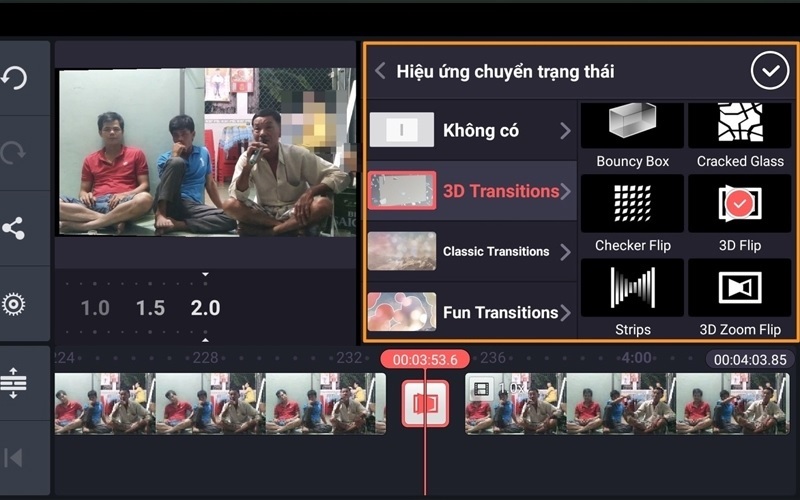The width and height of the screenshot is (800, 500).
Task: Pick the Strips transition effect
Action: pos(632,298)
